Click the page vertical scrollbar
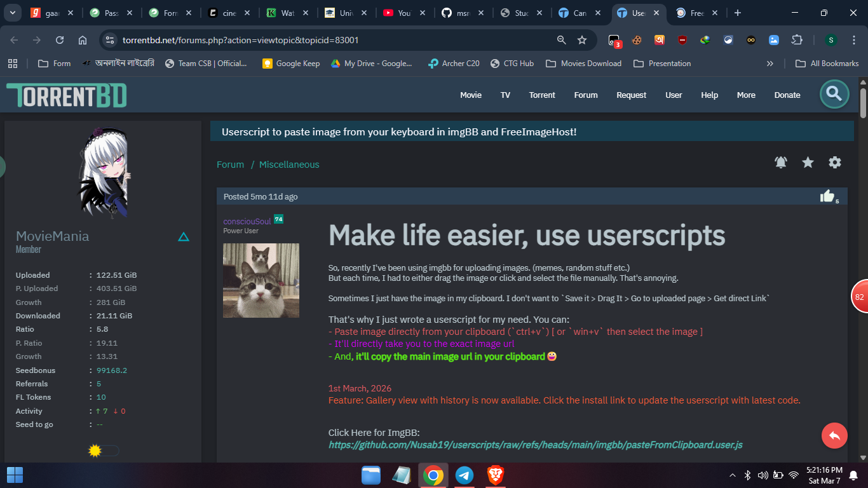This screenshot has height=488, width=868. click(x=863, y=103)
